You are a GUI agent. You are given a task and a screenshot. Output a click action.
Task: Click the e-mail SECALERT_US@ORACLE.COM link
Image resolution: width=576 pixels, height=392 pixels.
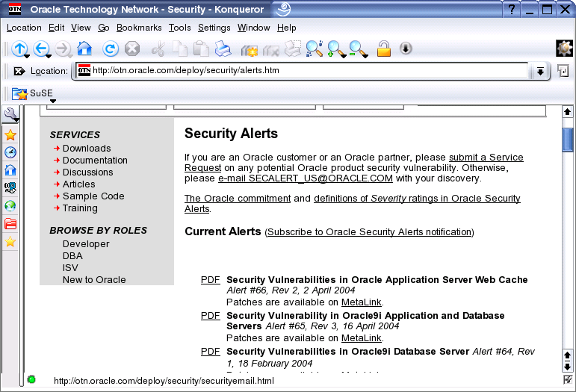pos(306,178)
